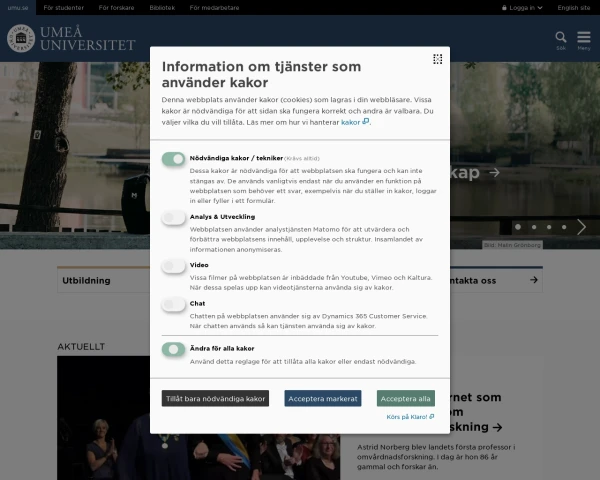Click Acceptera alla button

[406, 398]
